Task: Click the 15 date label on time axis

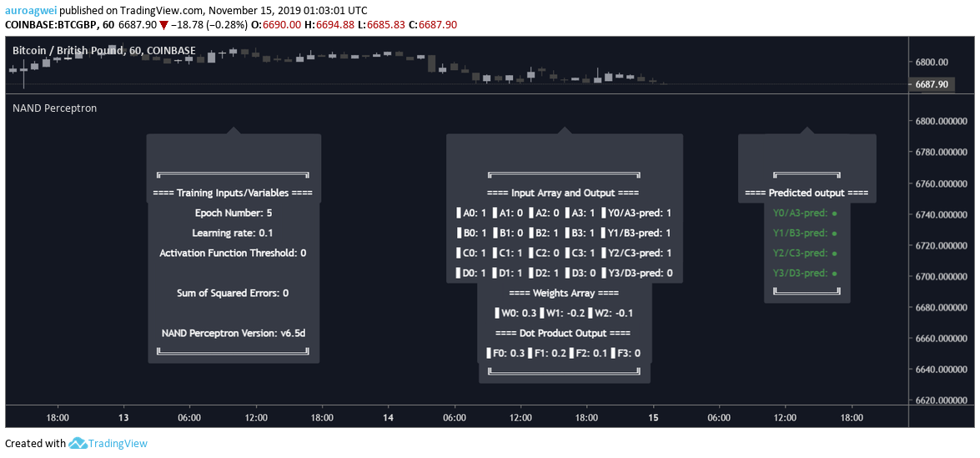Action: [653, 417]
